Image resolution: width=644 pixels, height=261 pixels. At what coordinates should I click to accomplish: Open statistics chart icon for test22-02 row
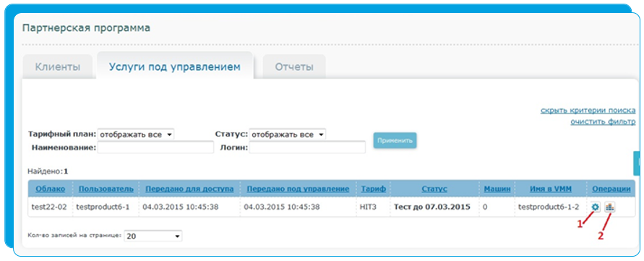(x=609, y=207)
